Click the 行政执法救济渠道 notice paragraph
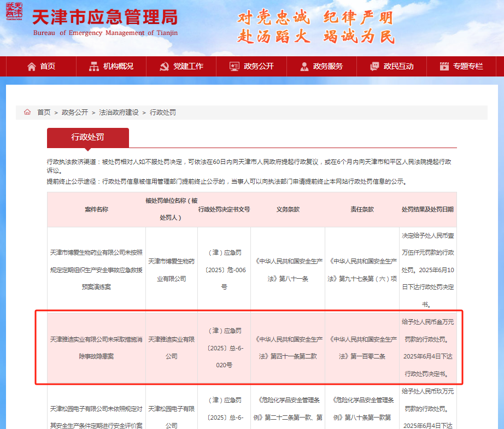504x429 pixels. [x=249, y=166]
